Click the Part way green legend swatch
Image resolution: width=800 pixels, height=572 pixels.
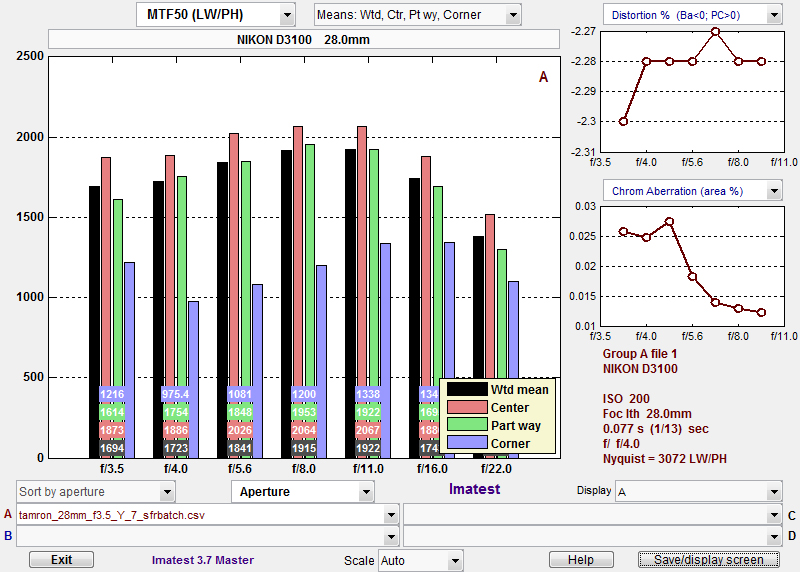[467, 425]
